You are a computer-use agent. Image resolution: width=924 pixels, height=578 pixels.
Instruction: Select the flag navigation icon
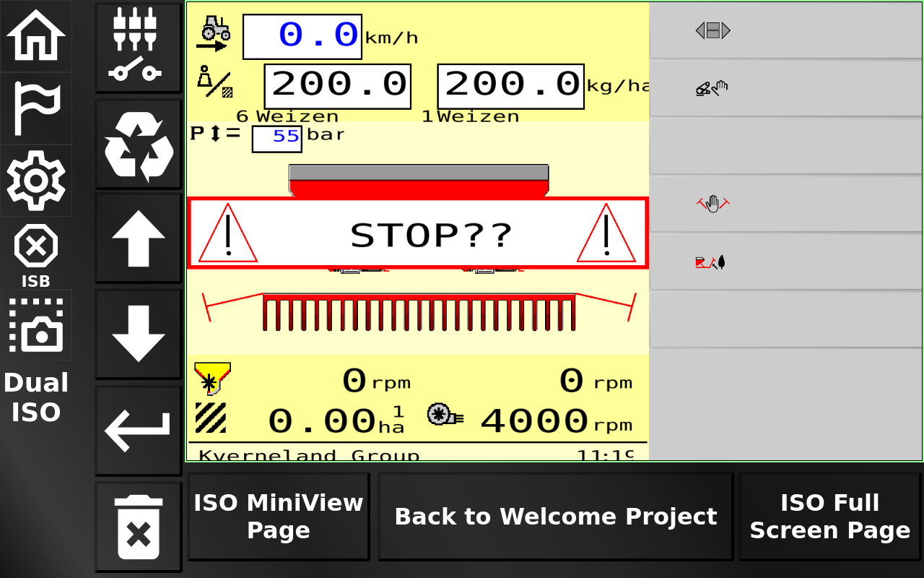point(36,108)
